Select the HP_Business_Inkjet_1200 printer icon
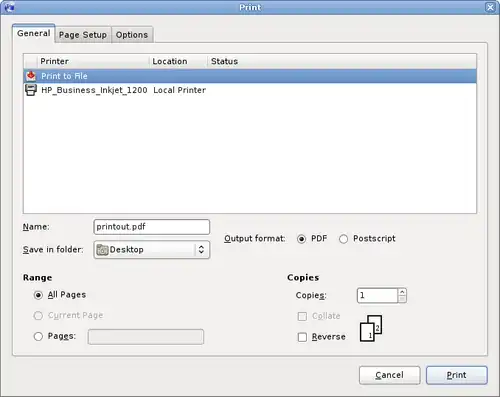Screen dimensions: 500x397 pos(31,90)
